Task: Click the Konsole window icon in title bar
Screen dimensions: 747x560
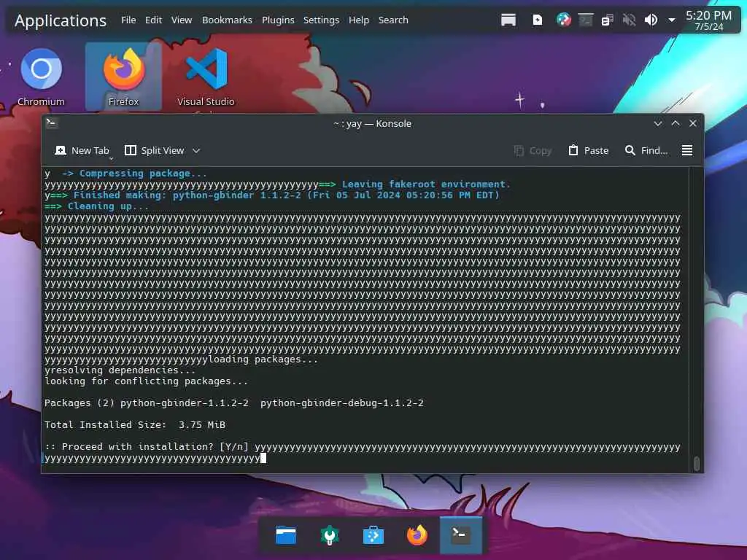Action: pos(51,123)
